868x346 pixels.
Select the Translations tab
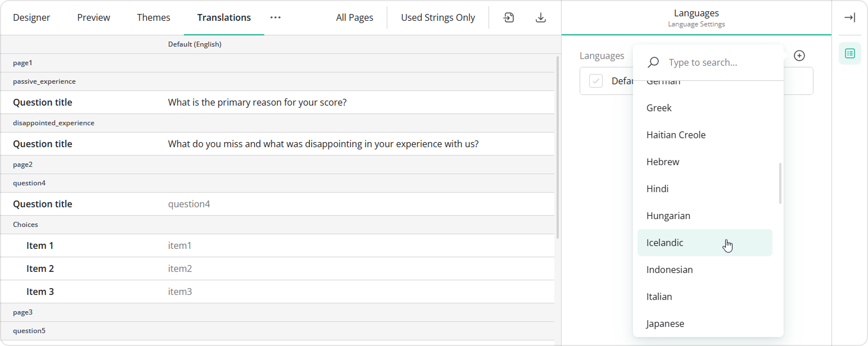point(223,17)
